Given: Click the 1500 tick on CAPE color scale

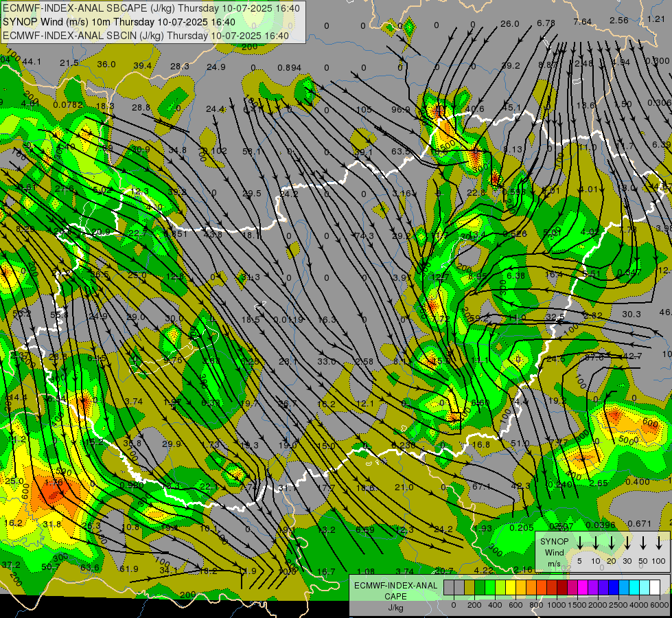Looking at the screenshot, I should tap(577, 605).
